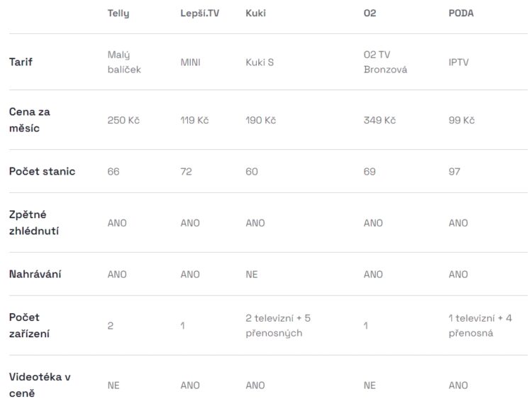Viewport: 532px width, 416px height.
Task: Click the NE value in Nahrávání row
Action: (252, 275)
